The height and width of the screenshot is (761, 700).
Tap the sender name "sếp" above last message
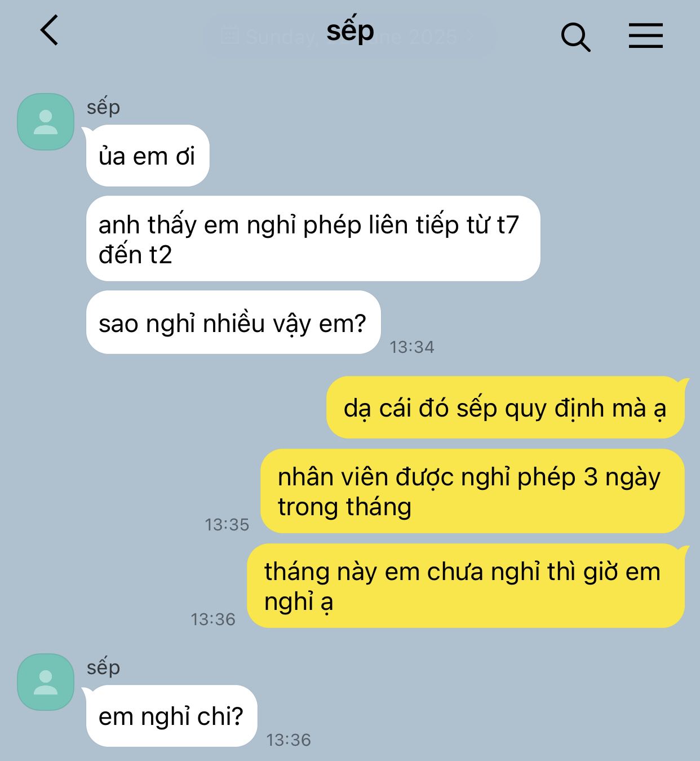point(103,667)
